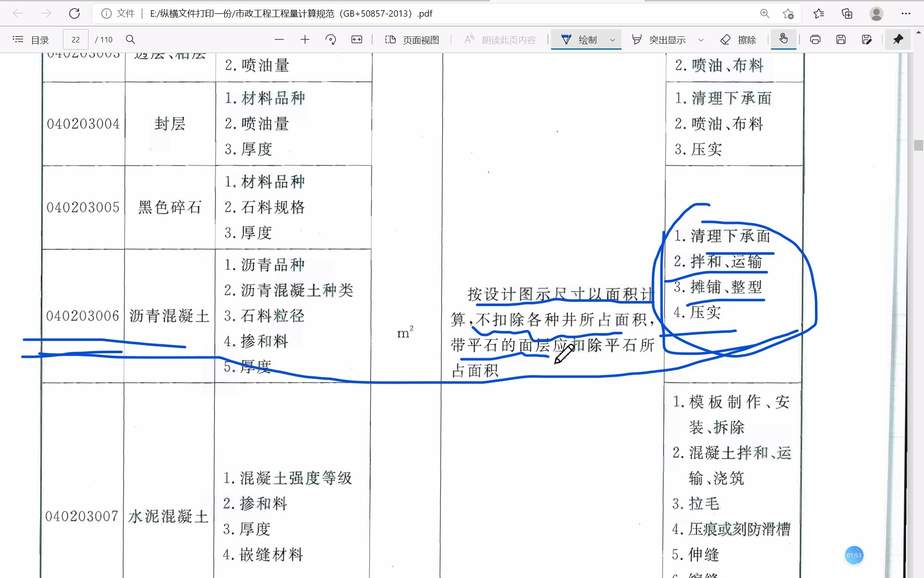
Task: Open the Favorites list
Action: (x=819, y=14)
